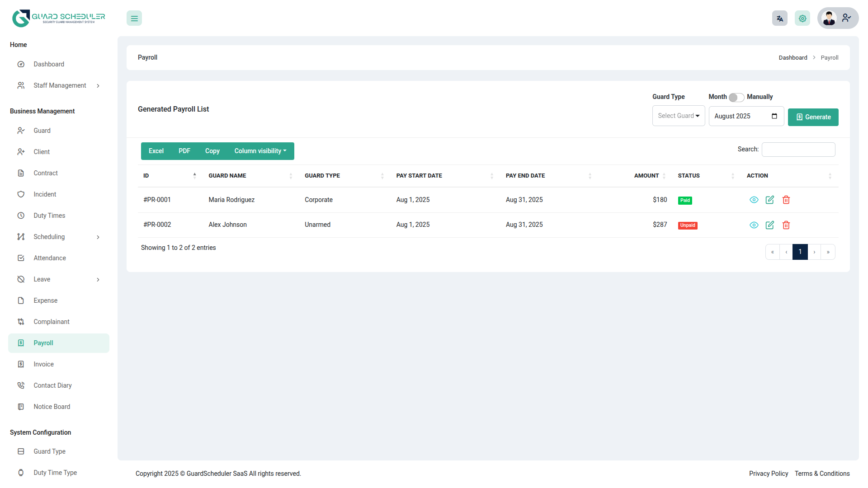View payroll details for Maria Rodriguez
868x488 pixels.
click(x=754, y=199)
